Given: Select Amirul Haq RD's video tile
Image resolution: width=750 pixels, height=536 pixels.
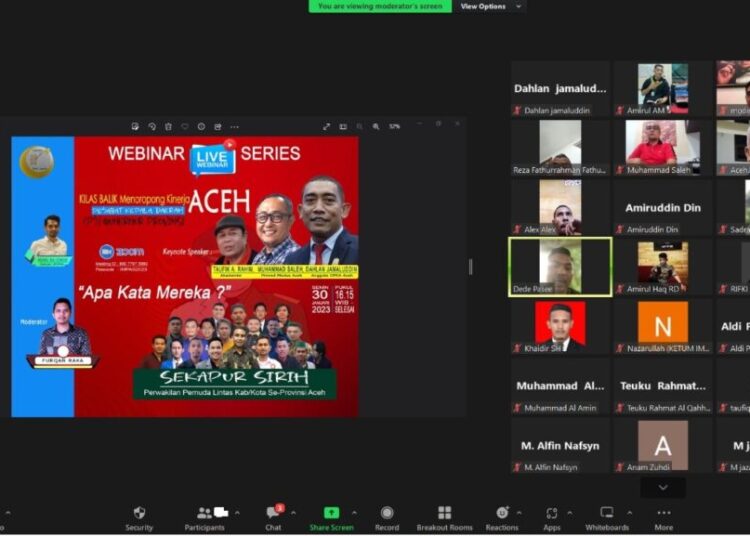Looking at the screenshot, I should pyautogui.click(x=663, y=267).
